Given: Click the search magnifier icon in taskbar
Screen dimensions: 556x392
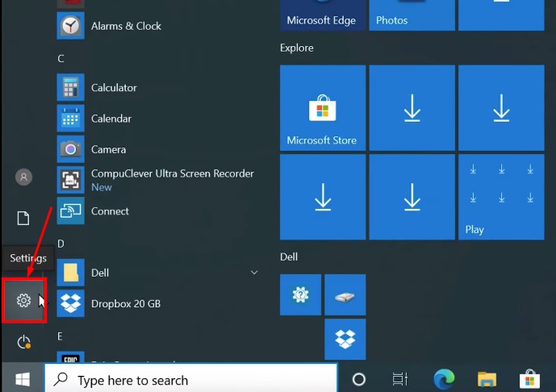Looking at the screenshot, I should click(x=61, y=379).
